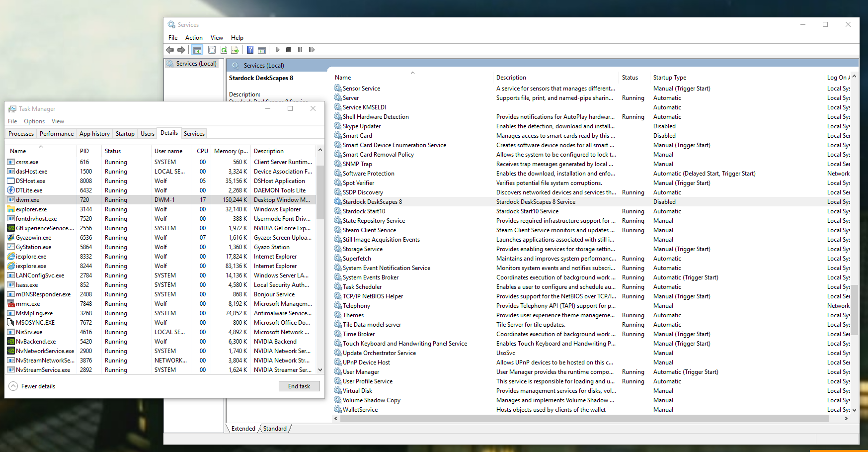Click End task button
The height and width of the screenshot is (452, 868).
click(299, 386)
